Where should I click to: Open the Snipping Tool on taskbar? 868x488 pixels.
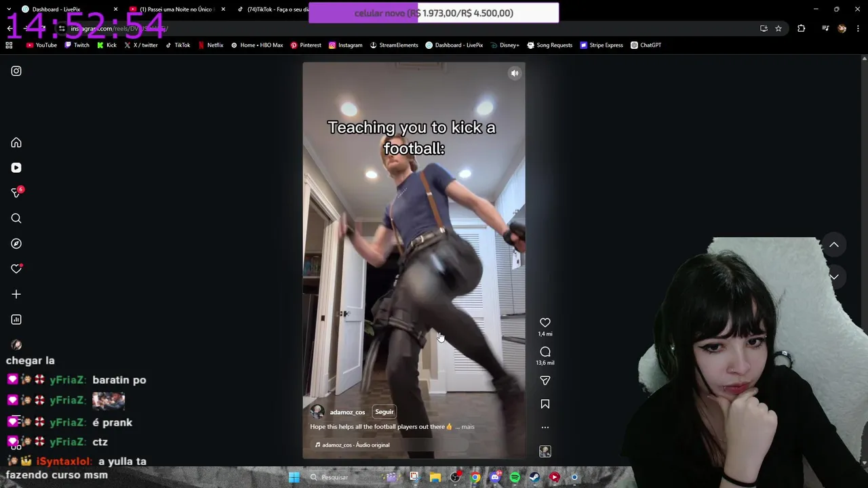[414, 477]
